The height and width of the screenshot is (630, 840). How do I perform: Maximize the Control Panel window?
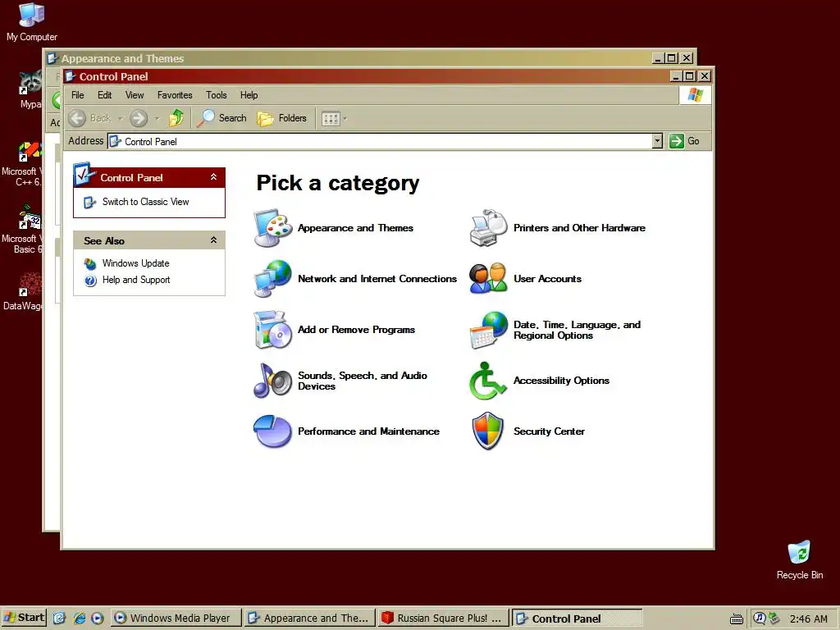tap(690, 76)
